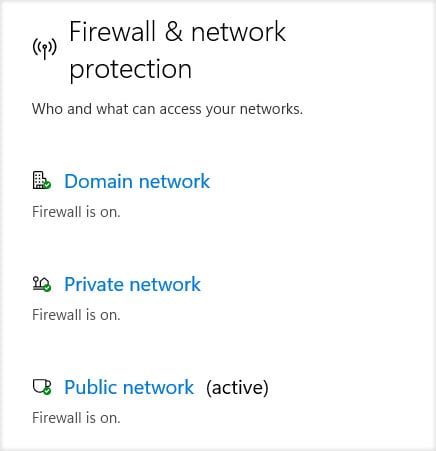Open the Public network settings link
This screenshot has height=451, width=436.
point(129,387)
